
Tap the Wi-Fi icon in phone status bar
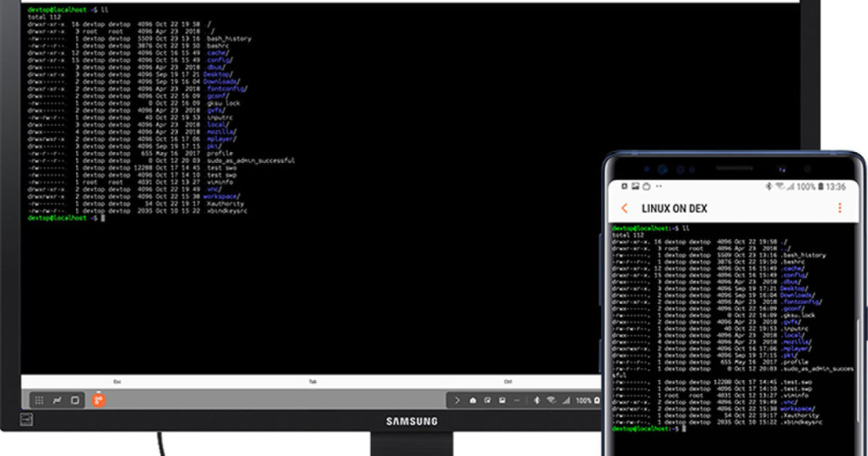pos(779,187)
